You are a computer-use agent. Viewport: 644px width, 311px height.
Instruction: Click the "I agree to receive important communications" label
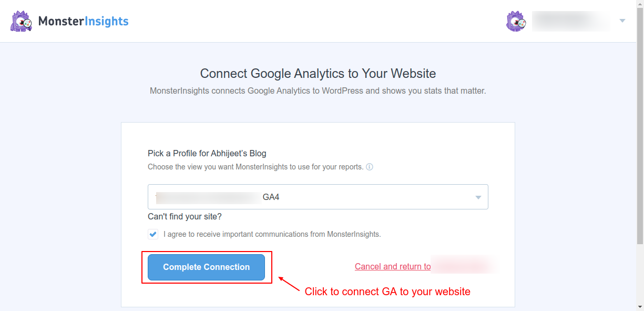point(272,234)
